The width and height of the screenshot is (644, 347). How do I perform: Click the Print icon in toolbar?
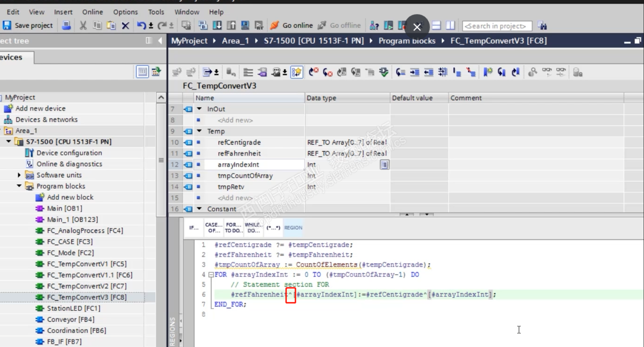coord(66,25)
